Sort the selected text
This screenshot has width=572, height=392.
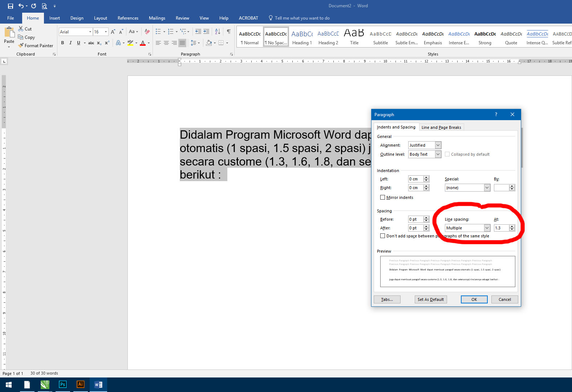218,32
